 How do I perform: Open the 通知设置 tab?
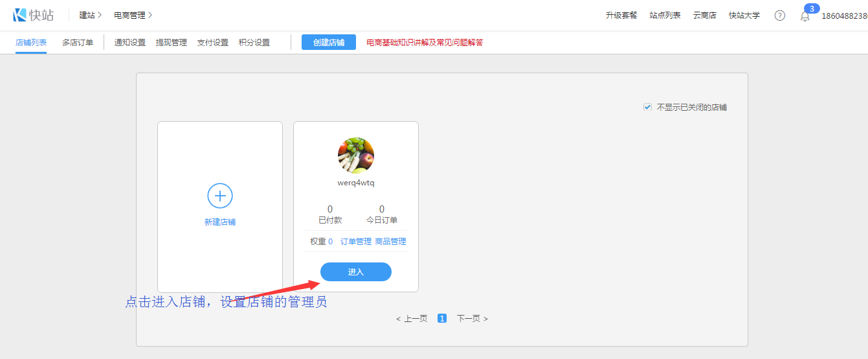click(x=130, y=43)
